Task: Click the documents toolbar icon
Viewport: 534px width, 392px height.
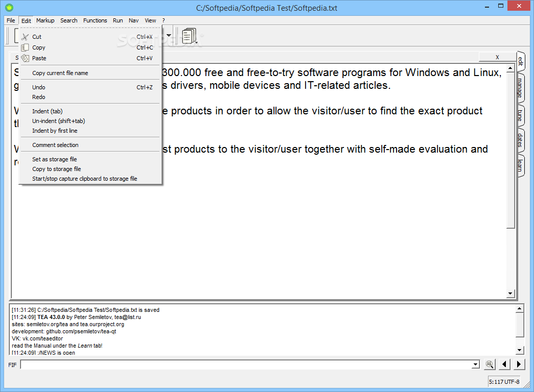Action: pos(190,36)
